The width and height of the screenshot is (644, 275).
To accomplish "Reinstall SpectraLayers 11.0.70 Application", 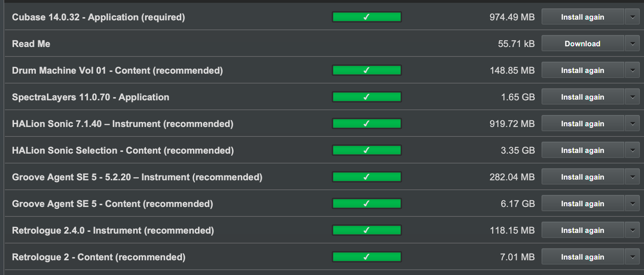I will [582, 97].
